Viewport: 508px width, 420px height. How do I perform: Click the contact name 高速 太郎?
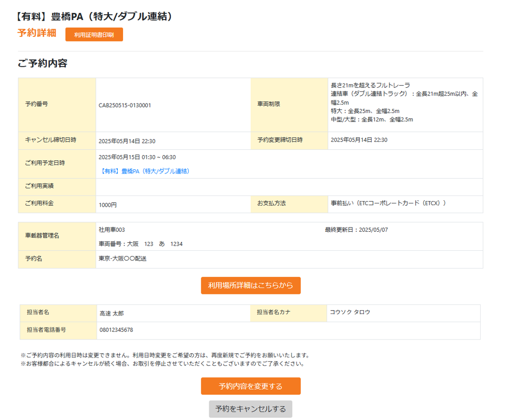(x=111, y=313)
